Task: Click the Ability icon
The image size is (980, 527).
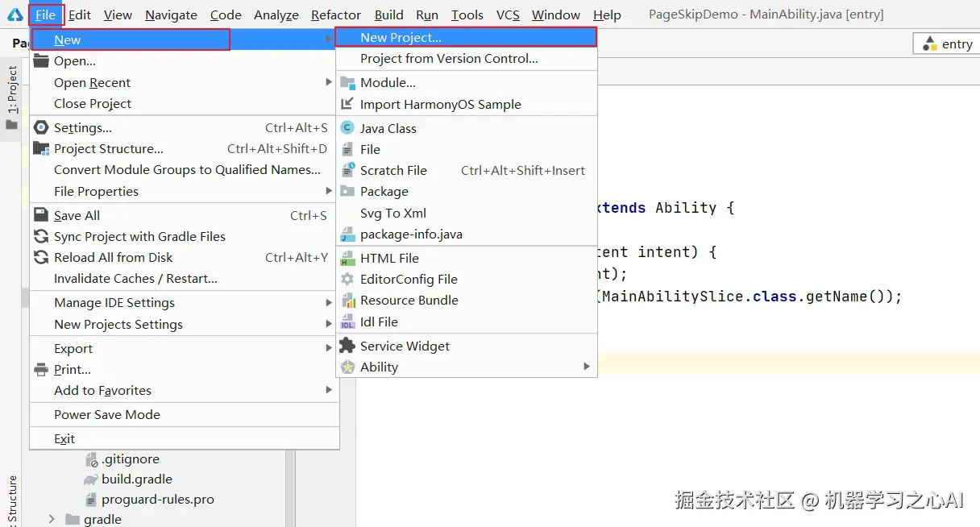Action: pyautogui.click(x=347, y=367)
